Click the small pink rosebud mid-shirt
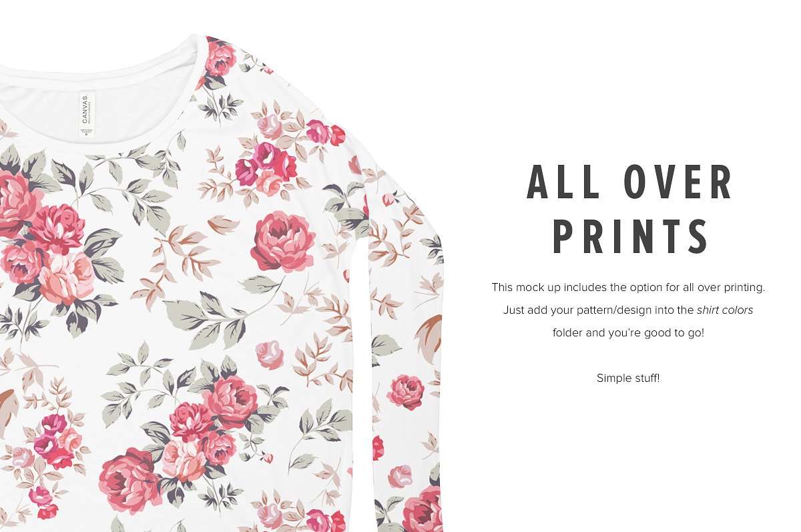 click(270, 354)
